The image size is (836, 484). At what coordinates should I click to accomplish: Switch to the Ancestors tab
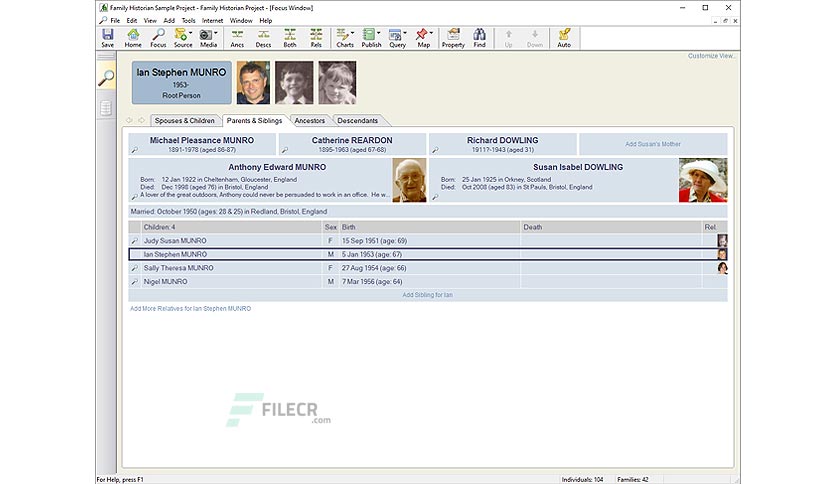310,120
